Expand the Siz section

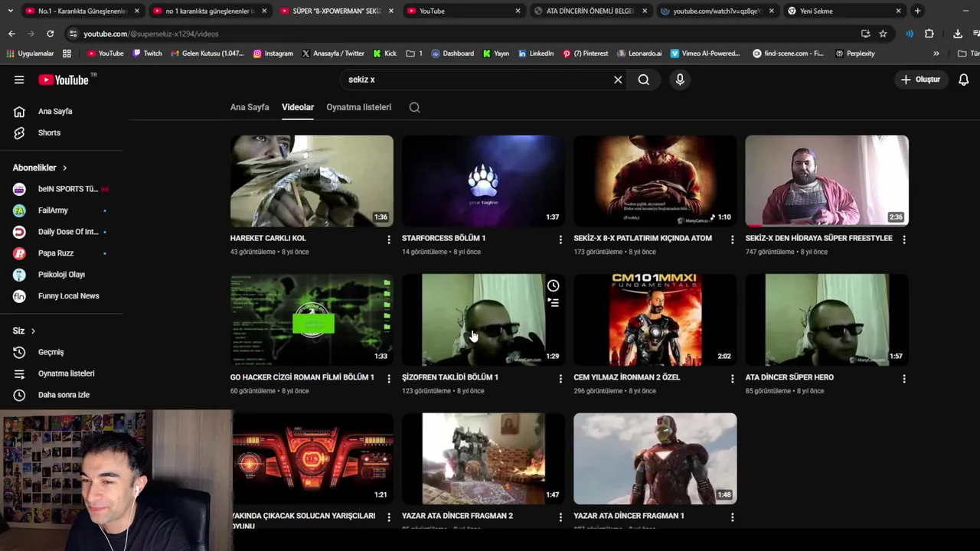click(24, 331)
